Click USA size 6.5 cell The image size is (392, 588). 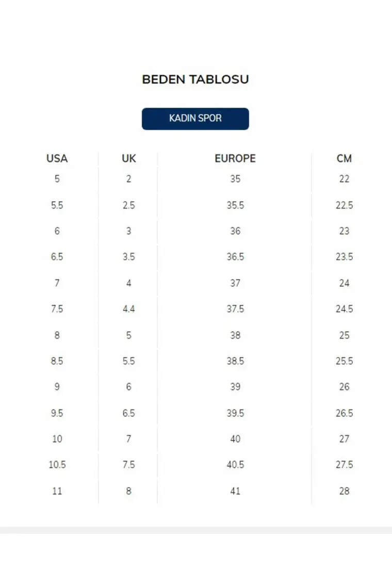coord(57,257)
